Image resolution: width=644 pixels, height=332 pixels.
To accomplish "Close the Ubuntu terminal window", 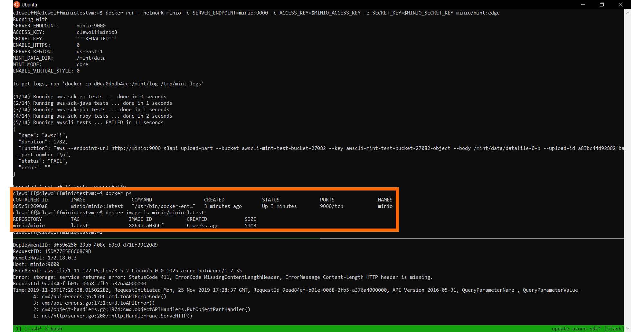I will (621, 5).
